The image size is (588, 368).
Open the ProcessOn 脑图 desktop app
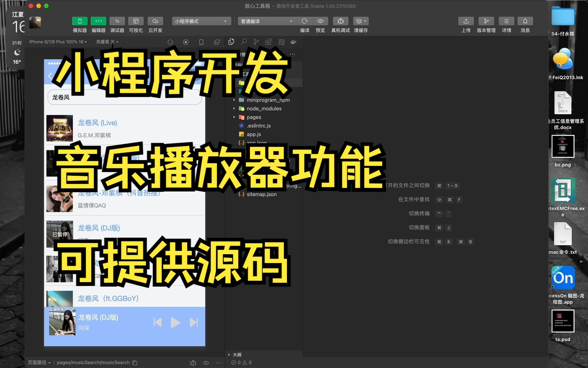[563, 285]
